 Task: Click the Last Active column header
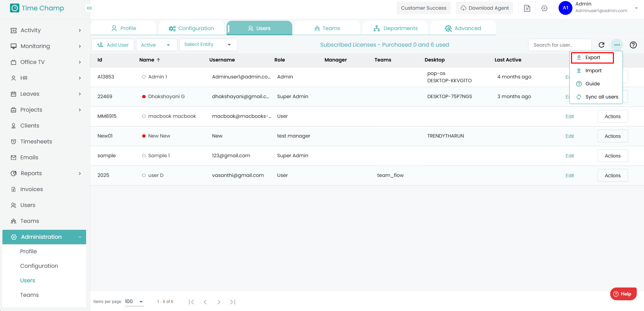pyautogui.click(x=508, y=60)
